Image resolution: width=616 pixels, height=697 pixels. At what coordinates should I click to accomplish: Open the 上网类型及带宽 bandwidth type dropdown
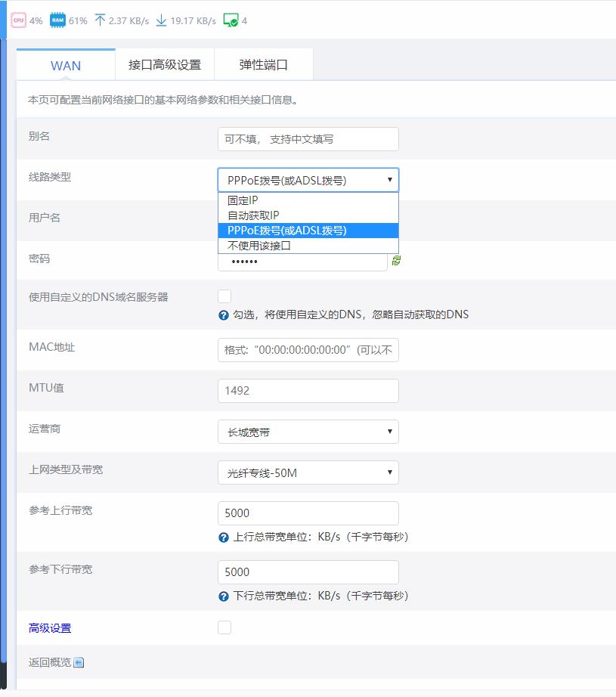(308, 472)
